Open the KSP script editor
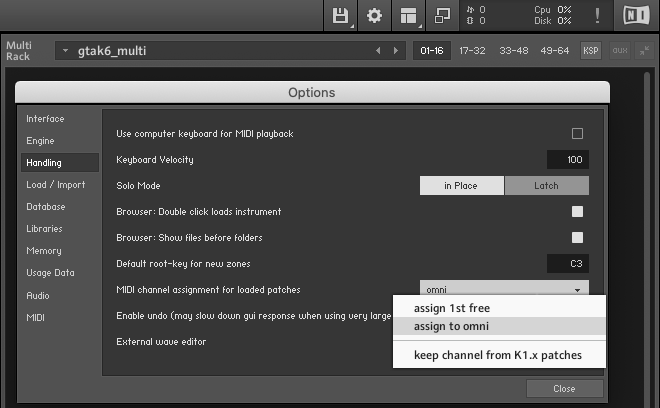Screen dimensions: 660x408 [x=591, y=50]
